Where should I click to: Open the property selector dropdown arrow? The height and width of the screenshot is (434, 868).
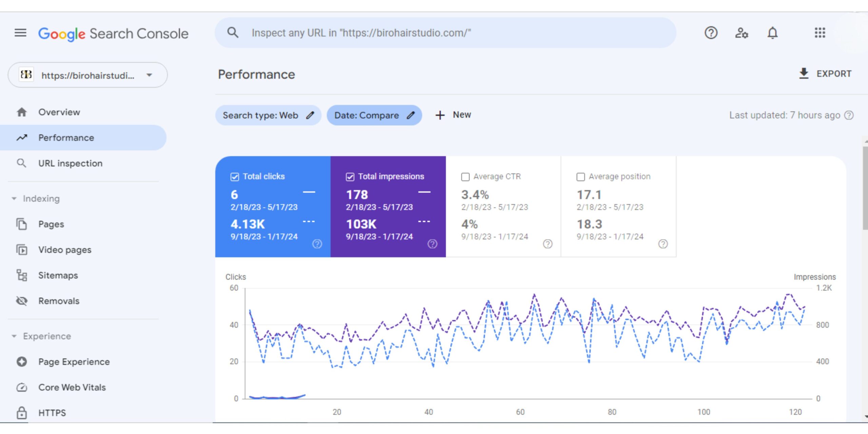pos(149,75)
